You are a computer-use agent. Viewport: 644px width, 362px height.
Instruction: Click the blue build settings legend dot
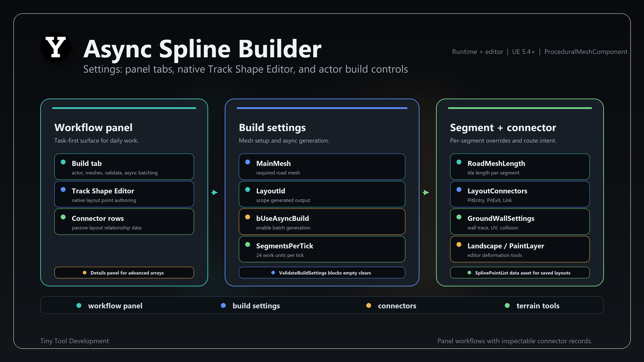click(x=223, y=305)
